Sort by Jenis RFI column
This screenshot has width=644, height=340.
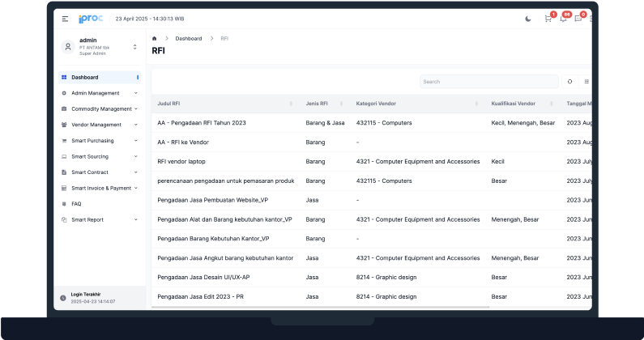(341, 104)
